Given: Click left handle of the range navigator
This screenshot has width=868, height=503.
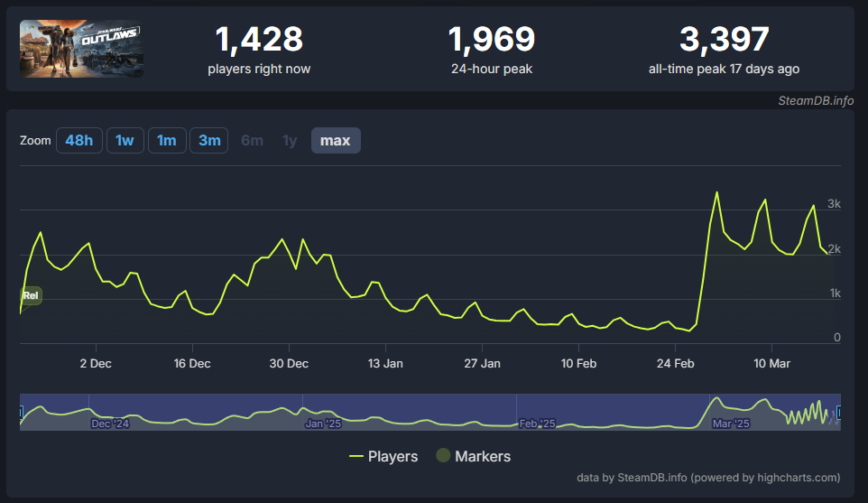Looking at the screenshot, I should (21, 412).
